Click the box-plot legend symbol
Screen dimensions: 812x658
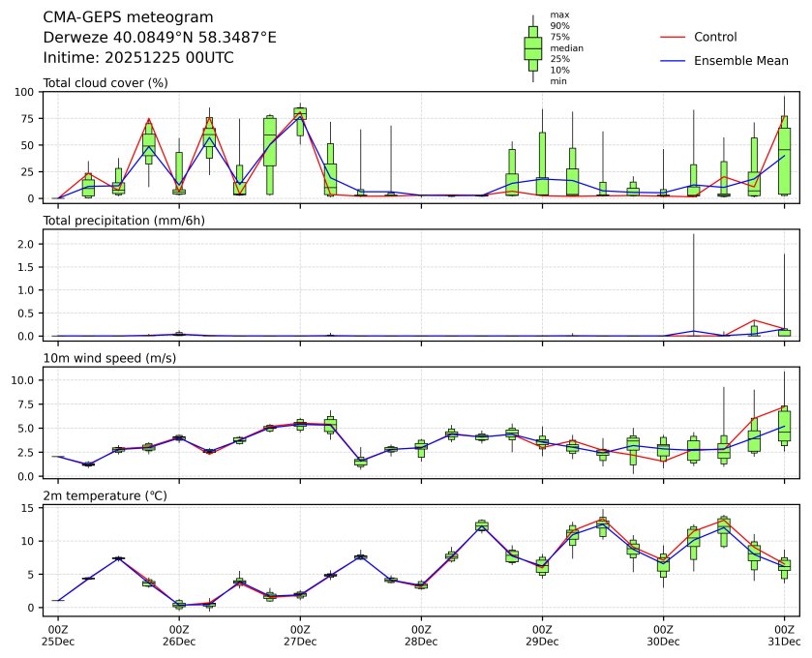(532, 47)
